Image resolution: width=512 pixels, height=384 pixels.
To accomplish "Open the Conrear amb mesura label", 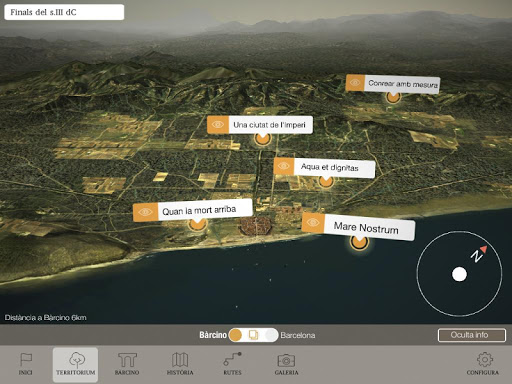I will [402, 84].
